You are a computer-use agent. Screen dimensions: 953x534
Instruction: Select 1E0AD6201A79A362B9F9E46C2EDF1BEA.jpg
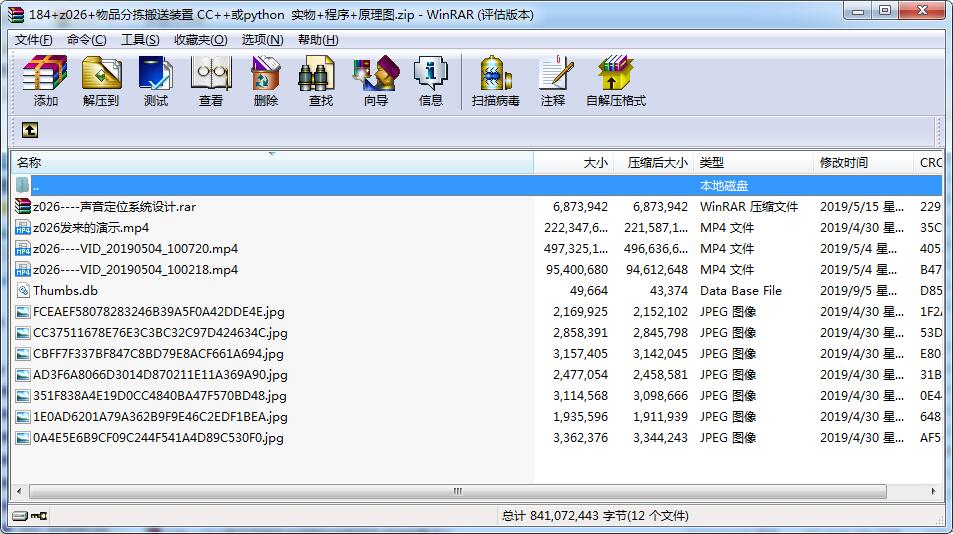click(160, 417)
